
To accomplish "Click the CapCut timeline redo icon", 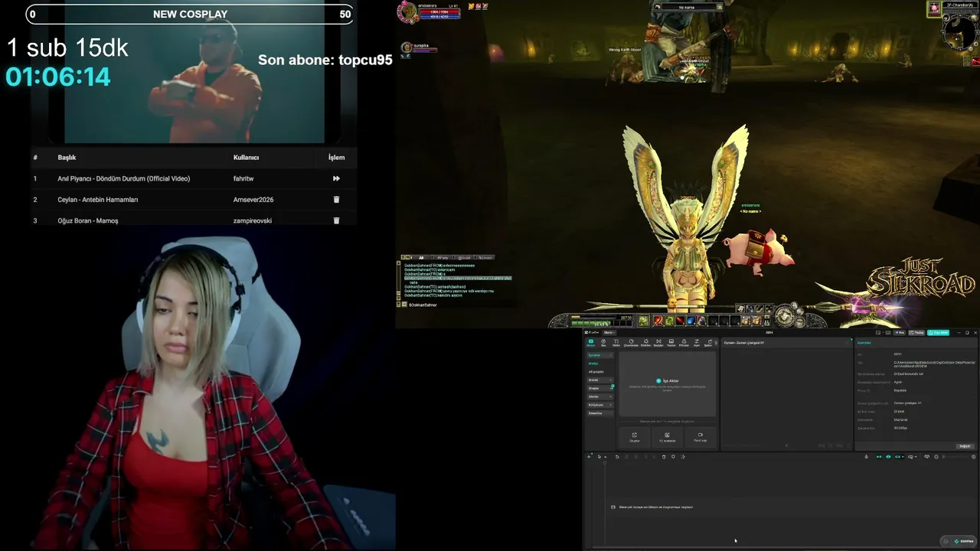I will [x=626, y=457].
